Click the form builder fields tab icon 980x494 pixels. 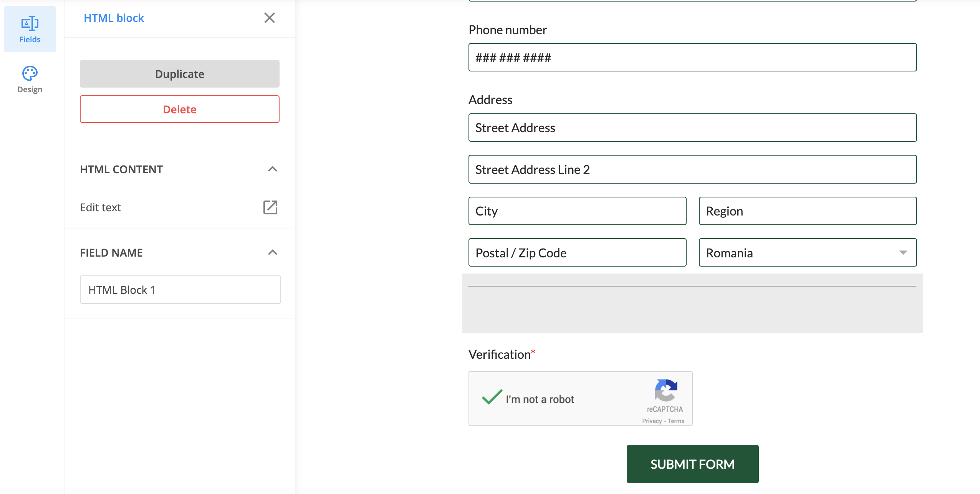(x=30, y=23)
